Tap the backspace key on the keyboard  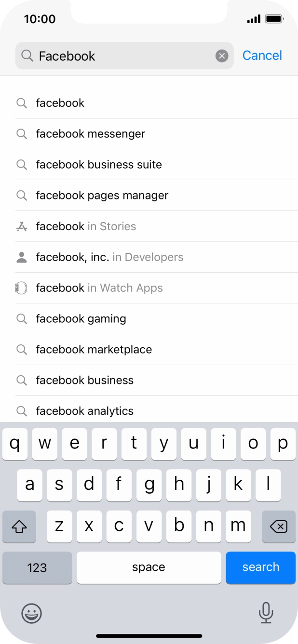pyautogui.click(x=279, y=527)
